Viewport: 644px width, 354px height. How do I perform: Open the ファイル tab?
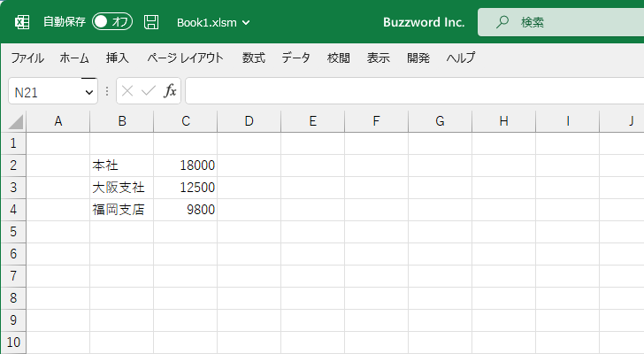[27, 58]
